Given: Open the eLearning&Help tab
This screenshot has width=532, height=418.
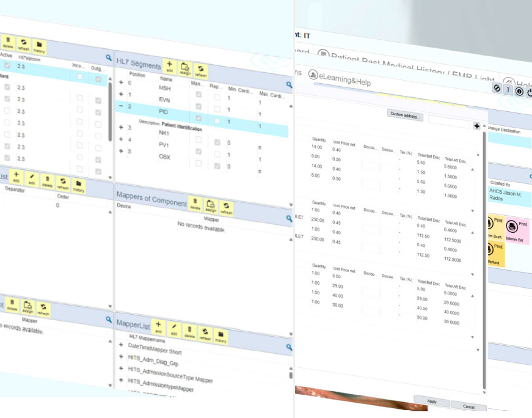Looking at the screenshot, I should pos(339,78).
